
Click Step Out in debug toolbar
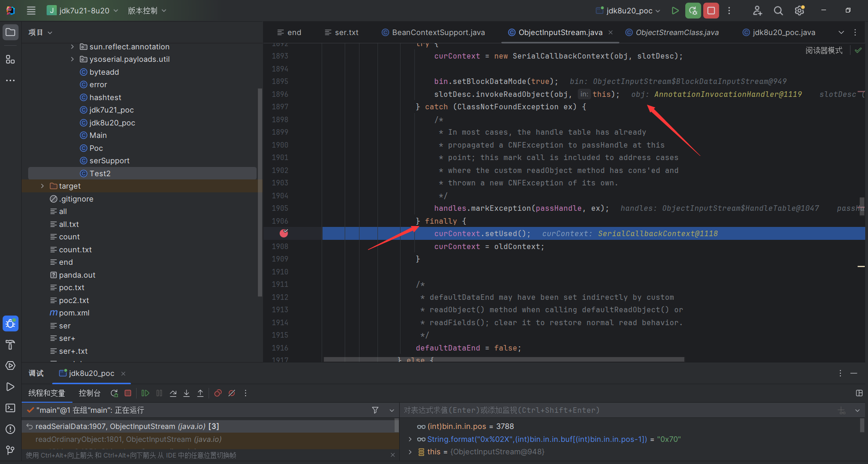(x=200, y=393)
